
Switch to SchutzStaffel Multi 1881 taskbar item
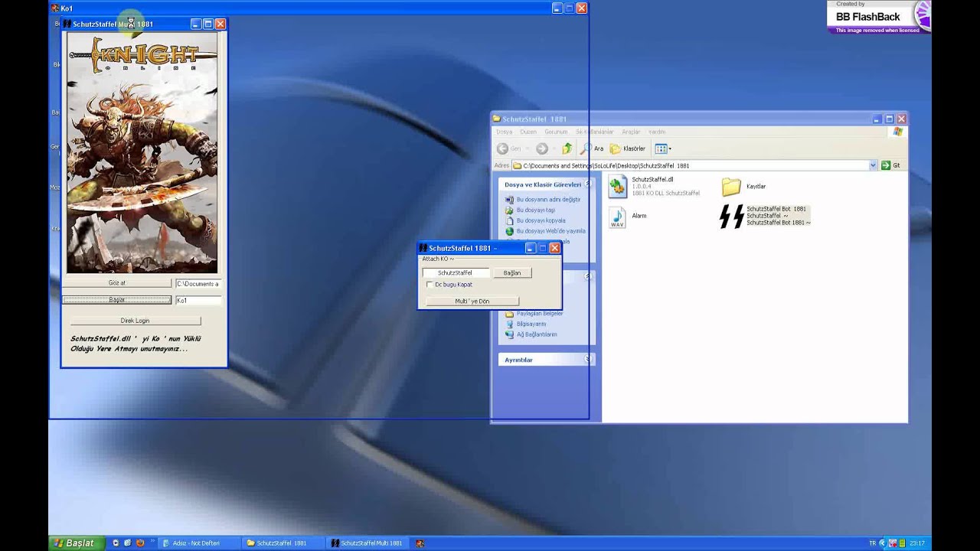point(367,543)
